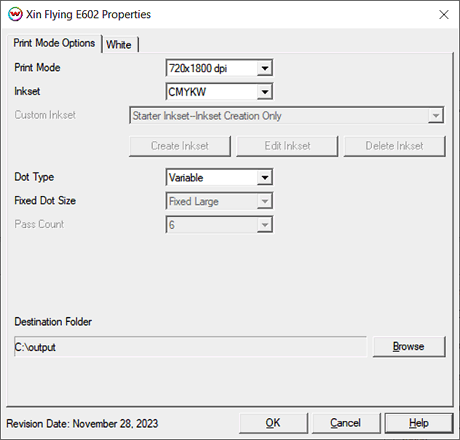This screenshot has height=440, width=460.
Task: Click the Create Inkset button
Action: click(180, 146)
